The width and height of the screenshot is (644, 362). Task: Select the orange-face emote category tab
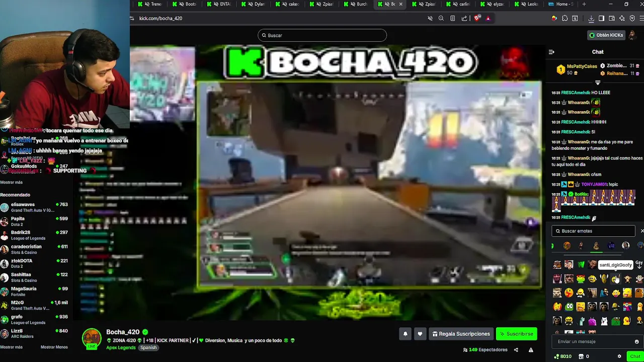567,246
